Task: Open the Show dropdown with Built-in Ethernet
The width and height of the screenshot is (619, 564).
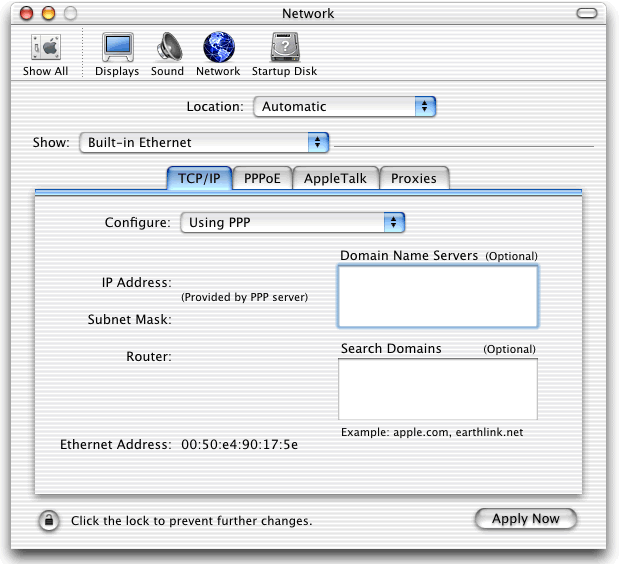Action: tap(204, 142)
